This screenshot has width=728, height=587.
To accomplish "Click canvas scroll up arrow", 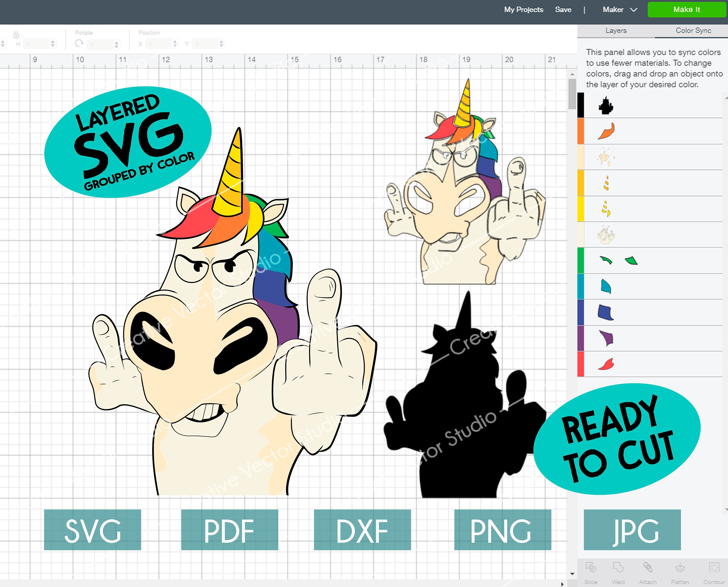I will pyautogui.click(x=572, y=74).
